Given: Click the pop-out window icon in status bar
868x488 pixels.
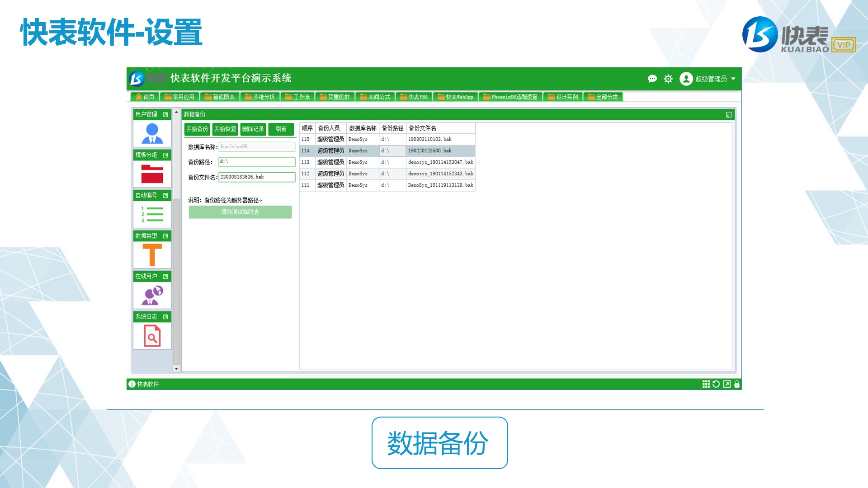Looking at the screenshot, I should point(727,384).
